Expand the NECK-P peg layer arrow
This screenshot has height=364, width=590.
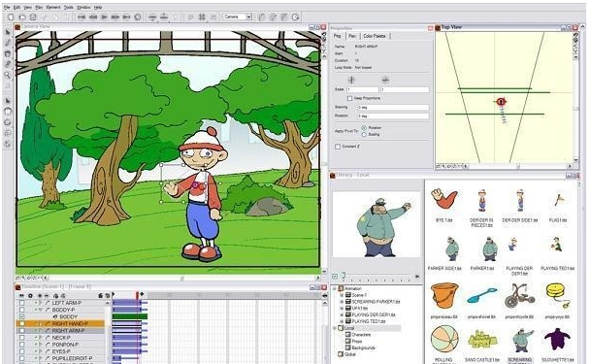pyautogui.click(x=40, y=338)
